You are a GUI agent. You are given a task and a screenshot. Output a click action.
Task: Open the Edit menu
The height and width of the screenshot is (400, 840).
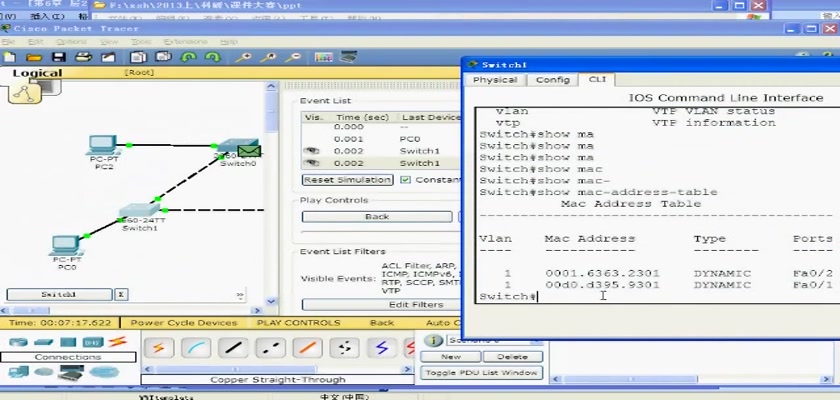[x=35, y=42]
